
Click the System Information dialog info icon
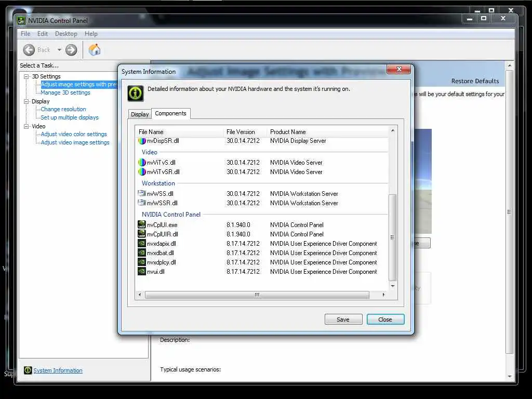(136, 94)
